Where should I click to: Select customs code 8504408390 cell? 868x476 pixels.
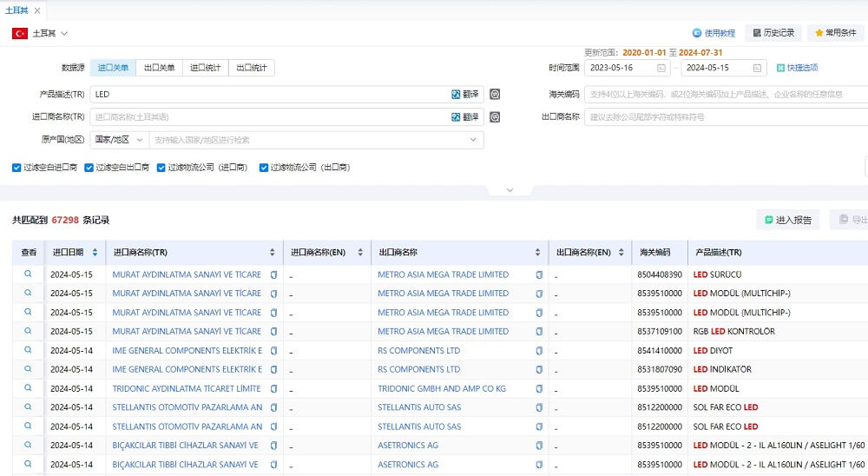tap(660, 274)
